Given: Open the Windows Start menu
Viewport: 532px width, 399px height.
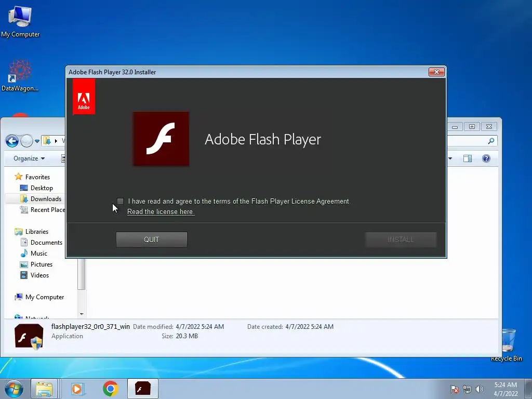Looking at the screenshot, I should click(x=14, y=389).
